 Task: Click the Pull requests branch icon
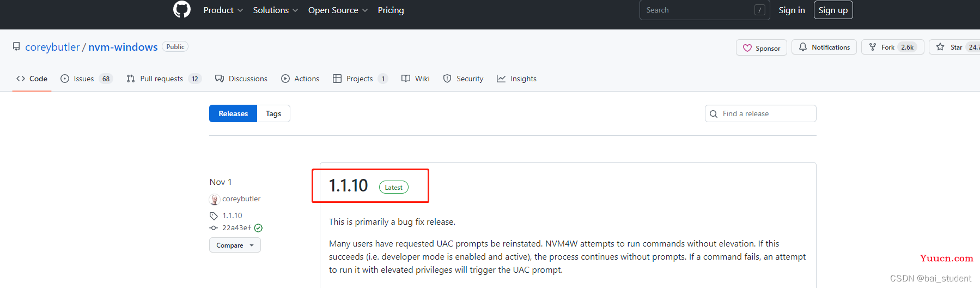tap(131, 79)
